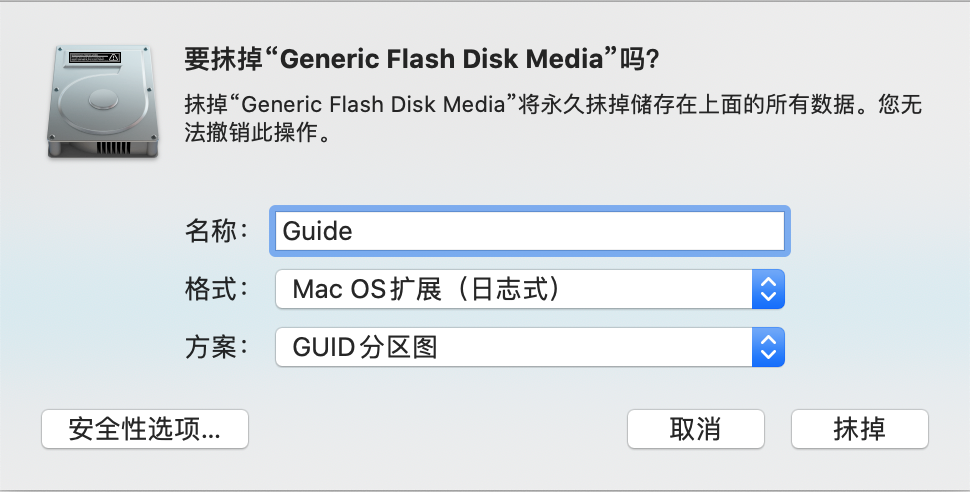The width and height of the screenshot is (970, 492).
Task: Open the 格式 format popup menu
Action: click(x=530, y=289)
